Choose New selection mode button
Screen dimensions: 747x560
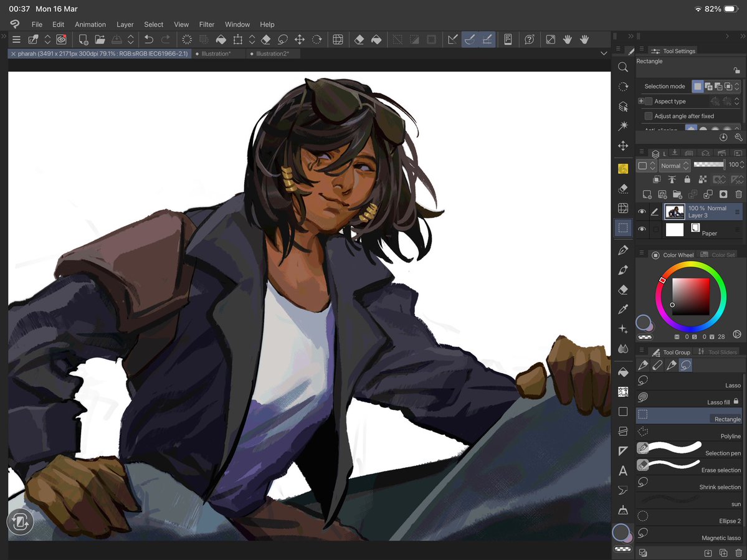click(697, 86)
